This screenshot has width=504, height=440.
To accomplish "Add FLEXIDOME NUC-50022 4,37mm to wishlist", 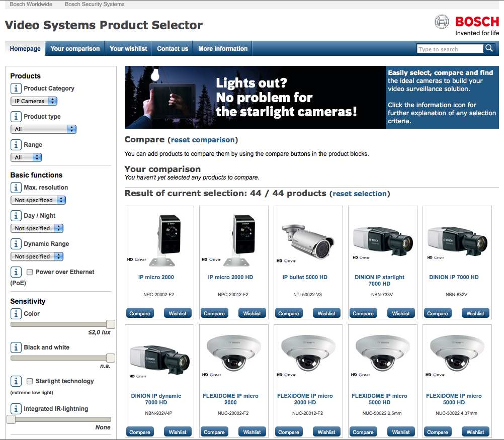I will pos(475,432).
